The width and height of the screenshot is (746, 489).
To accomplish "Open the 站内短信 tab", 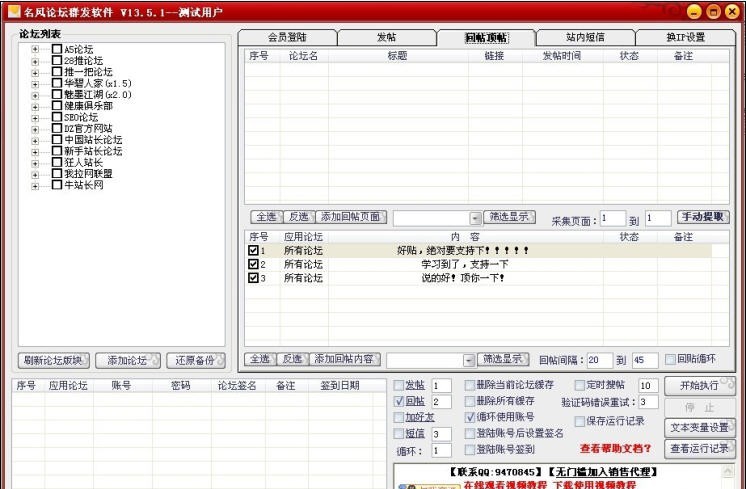I will pyautogui.click(x=585, y=37).
